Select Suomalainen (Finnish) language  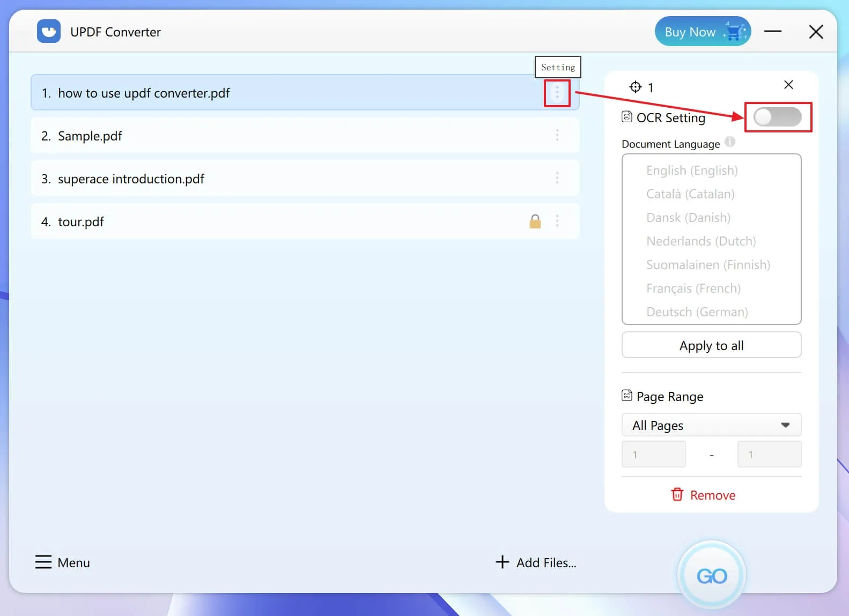click(708, 265)
